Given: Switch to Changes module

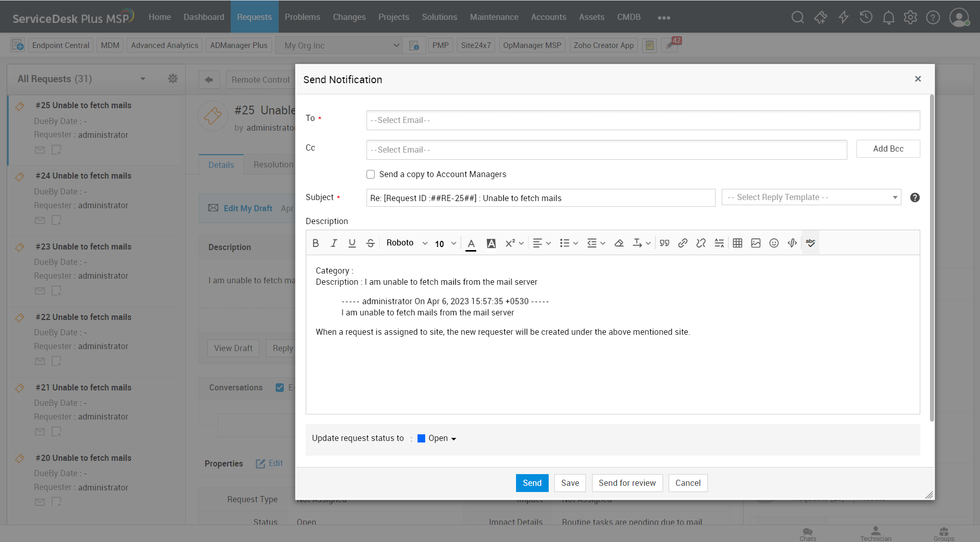Looking at the screenshot, I should pyautogui.click(x=349, y=17).
